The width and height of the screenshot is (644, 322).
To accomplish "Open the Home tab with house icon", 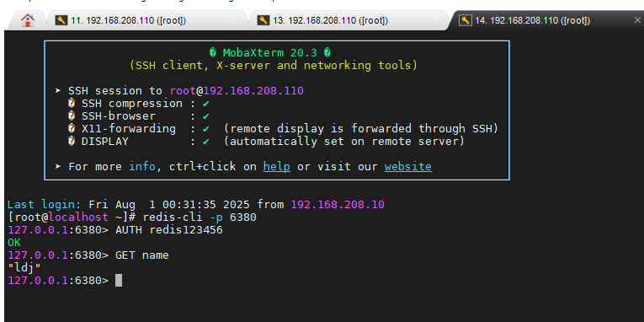I will tap(28, 20).
